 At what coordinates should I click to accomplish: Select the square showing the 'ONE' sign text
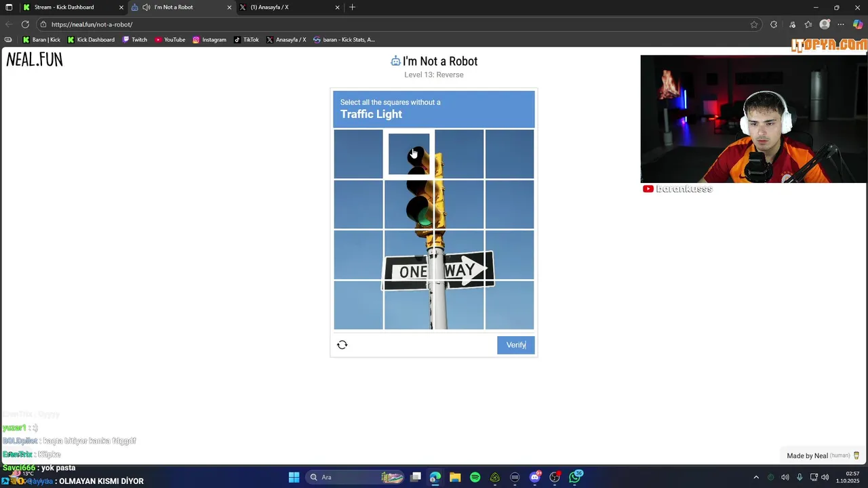[x=409, y=255]
